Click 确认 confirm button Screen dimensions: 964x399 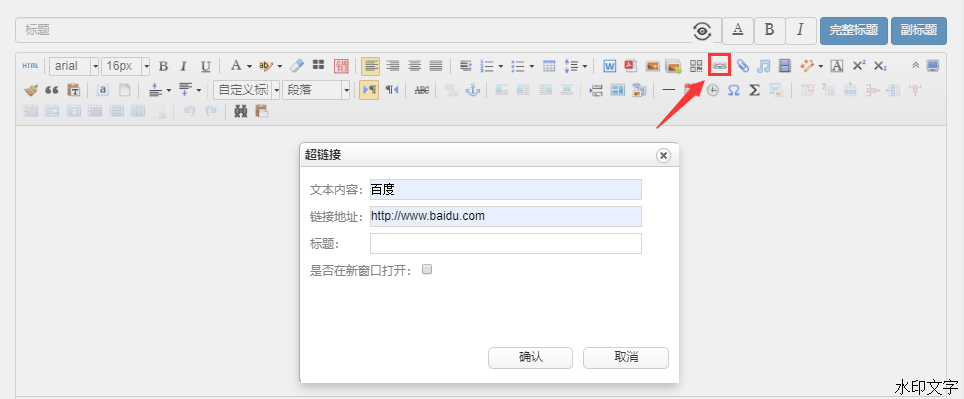(x=531, y=357)
